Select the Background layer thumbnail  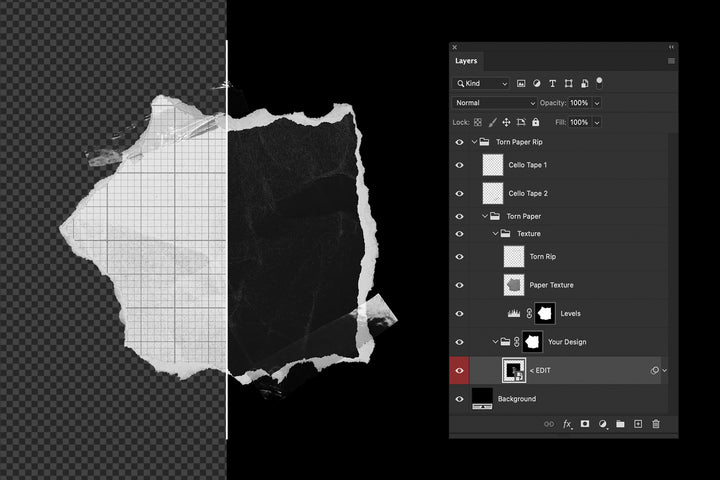click(x=482, y=399)
